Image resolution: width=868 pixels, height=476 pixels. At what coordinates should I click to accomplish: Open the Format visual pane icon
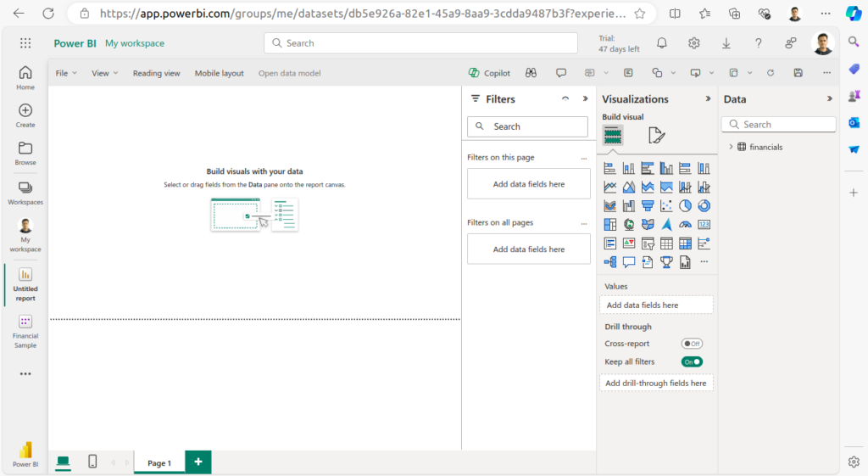[x=656, y=135]
